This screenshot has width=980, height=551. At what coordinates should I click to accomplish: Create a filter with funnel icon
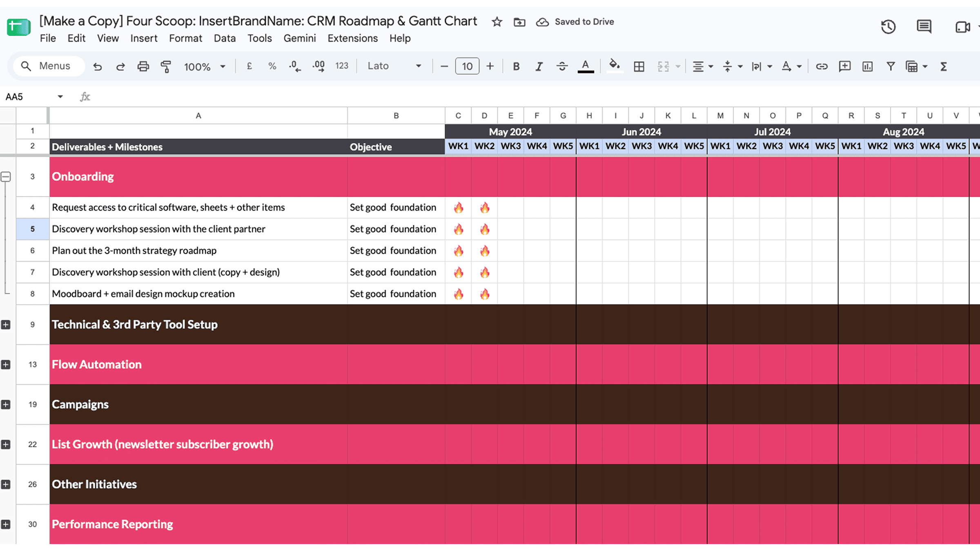tap(891, 66)
